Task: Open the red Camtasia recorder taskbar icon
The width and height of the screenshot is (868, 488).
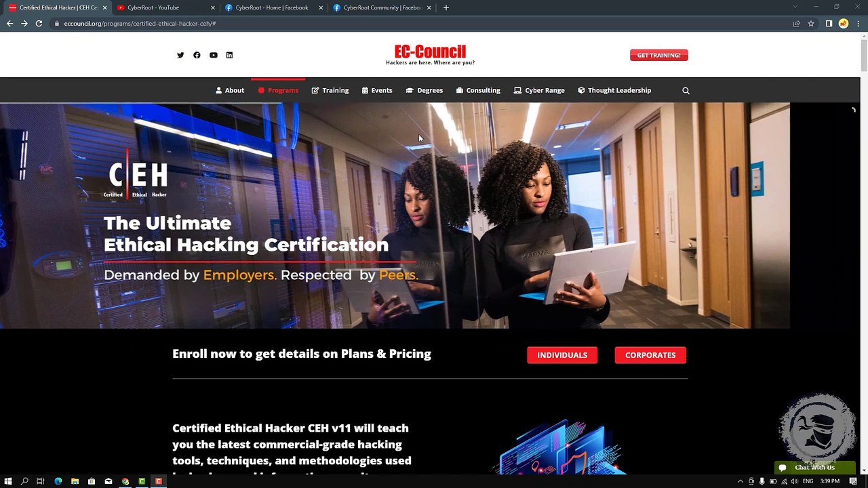Action: [159, 481]
